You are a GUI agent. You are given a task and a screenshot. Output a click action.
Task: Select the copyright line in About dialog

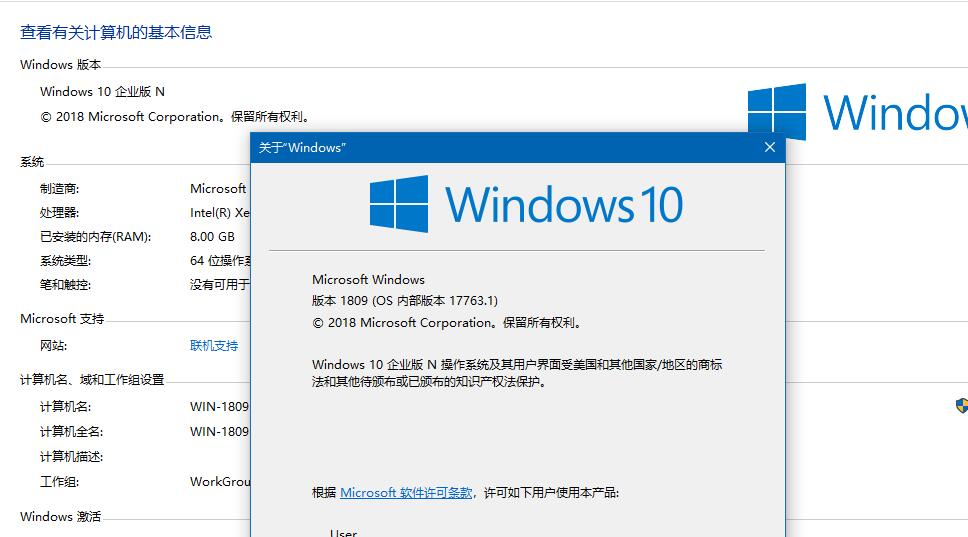coord(446,323)
